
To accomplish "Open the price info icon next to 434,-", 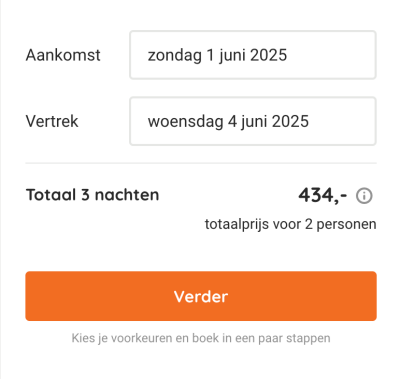I will tap(364, 196).
